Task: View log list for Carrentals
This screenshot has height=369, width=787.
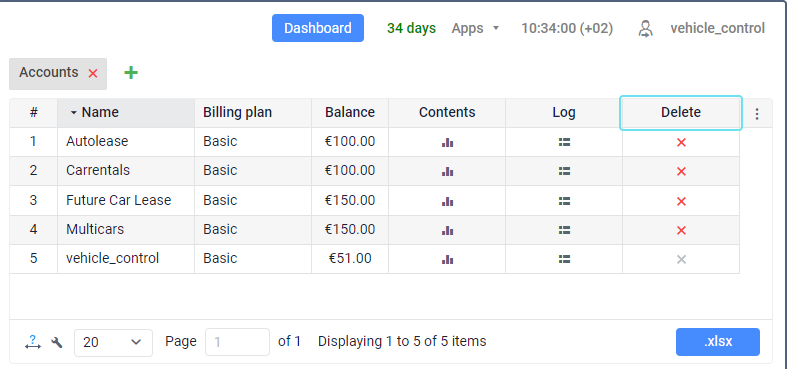Action: tap(564, 171)
